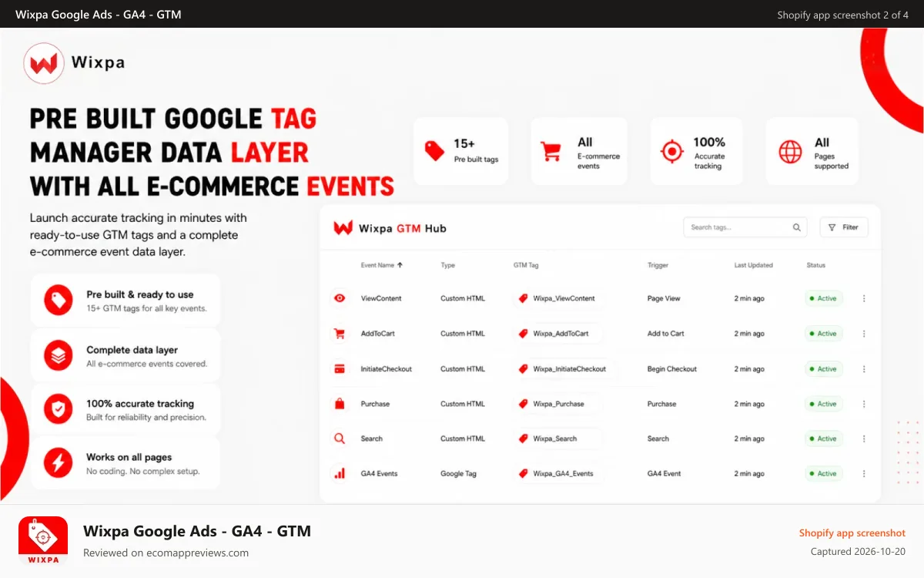Click the "Page View" trigger cell
Viewport: 924px width, 578px height.
pos(663,298)
